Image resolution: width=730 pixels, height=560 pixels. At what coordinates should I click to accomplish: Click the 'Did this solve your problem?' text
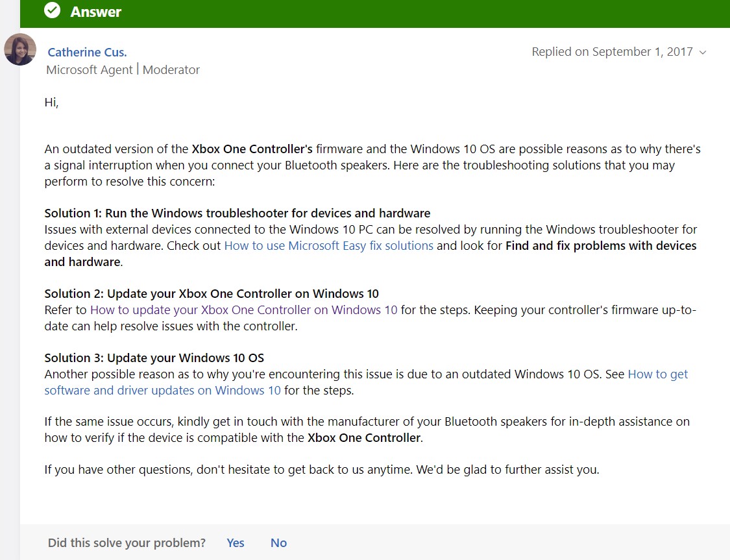127,542
